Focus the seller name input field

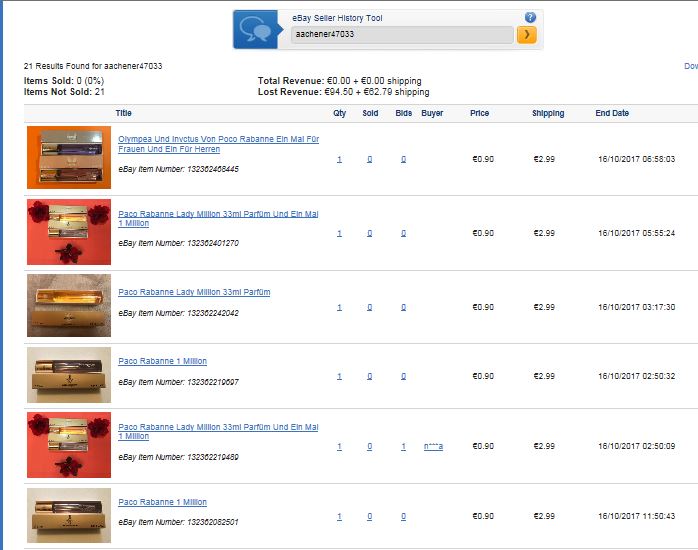(401, 35)
